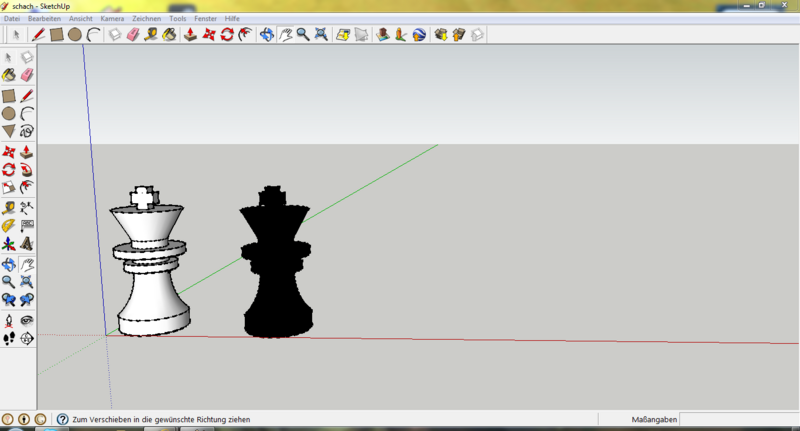Select the Push/Pull tool in top toolbar

pos(189,34)
